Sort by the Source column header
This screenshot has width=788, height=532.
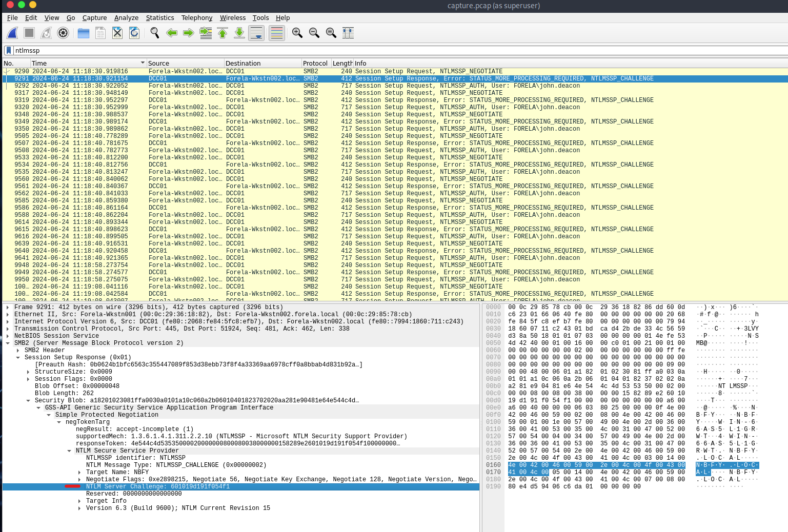[x=185, y=63]
